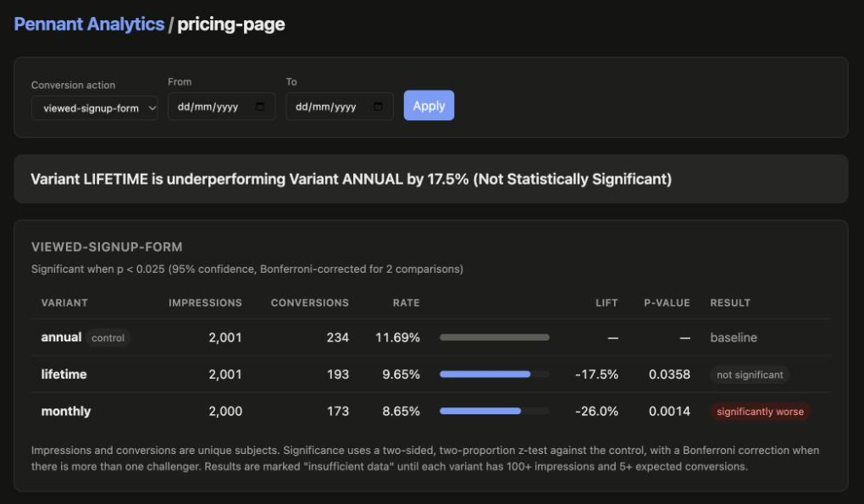Open the Pennant Analytics home link
Viewport: 864px width, 504px height.
89,25
